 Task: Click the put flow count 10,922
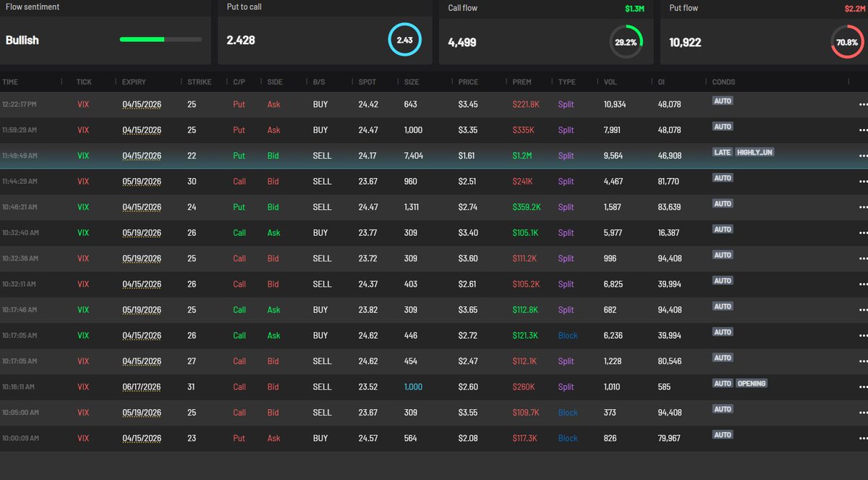[685, 43]
